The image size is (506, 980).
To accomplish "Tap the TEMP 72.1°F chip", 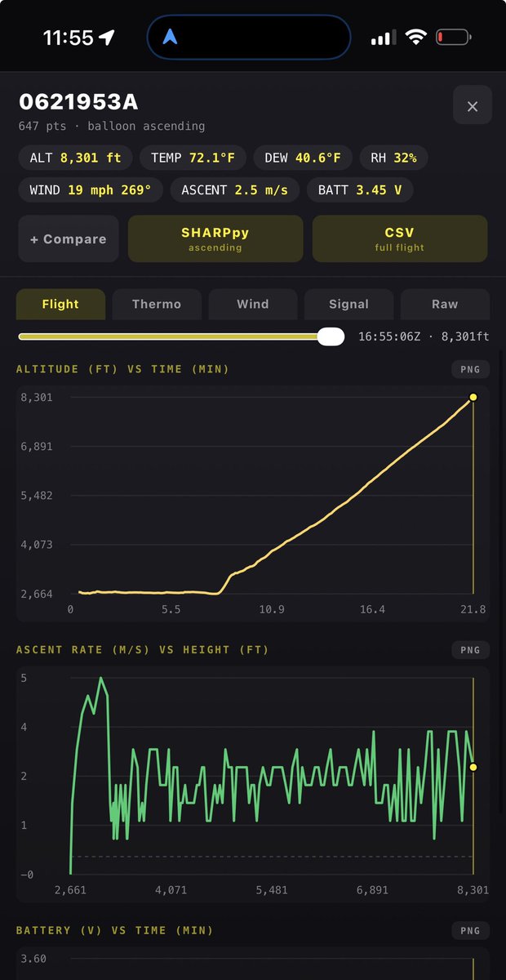I will click(193, 158).
